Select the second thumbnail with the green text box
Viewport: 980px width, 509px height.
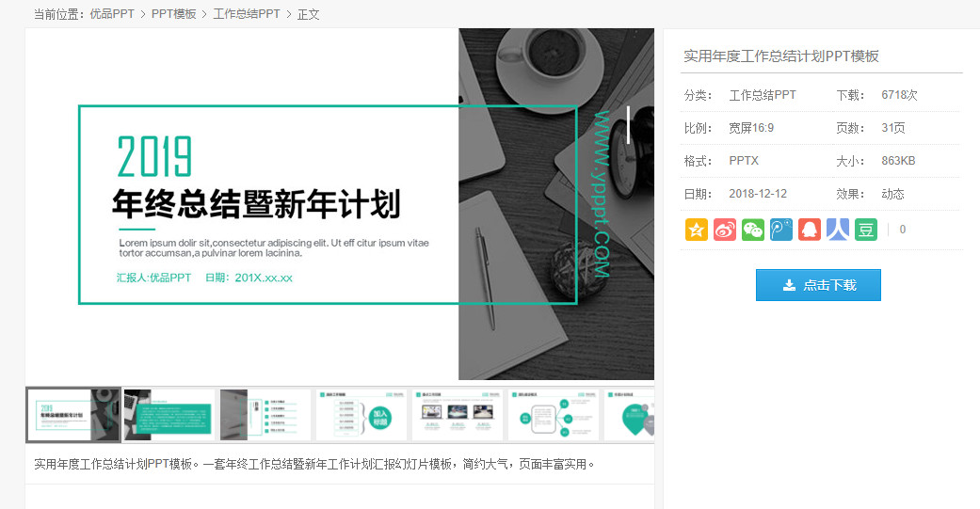[169, 415]
